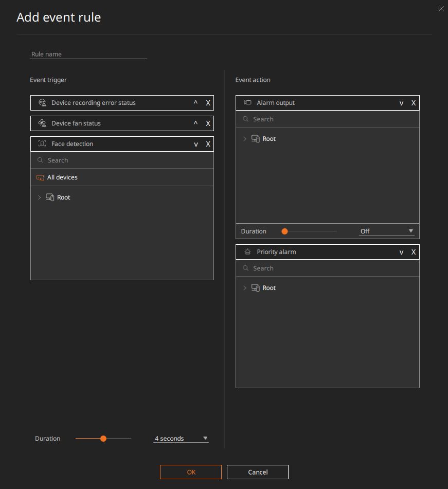Click the Priority alarm bell icon
Screen dimensions: 448x489
[247, 252]
